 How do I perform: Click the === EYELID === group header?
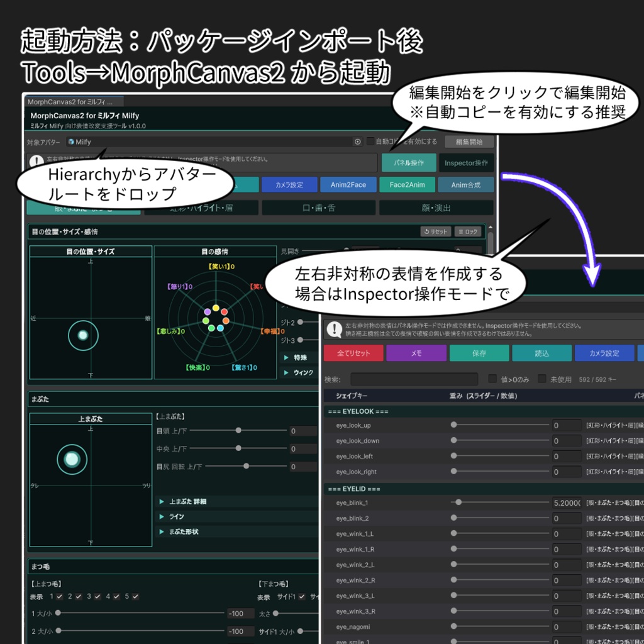484,489
